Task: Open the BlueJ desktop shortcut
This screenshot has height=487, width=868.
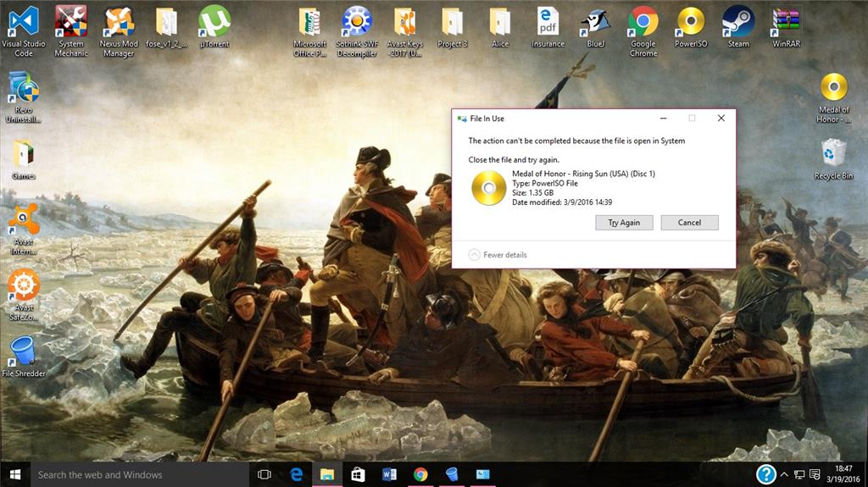Action: pos(595,26)
